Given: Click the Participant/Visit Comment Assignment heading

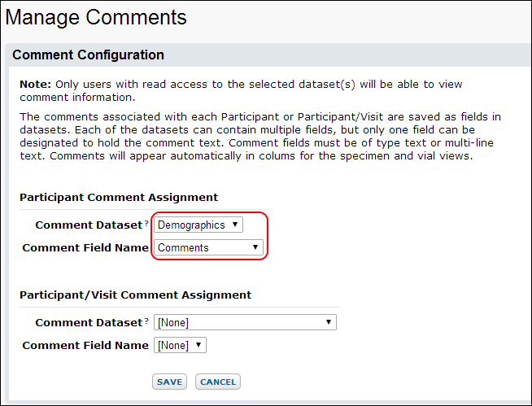Looking at the screenshot, I should tap(135, 295).
